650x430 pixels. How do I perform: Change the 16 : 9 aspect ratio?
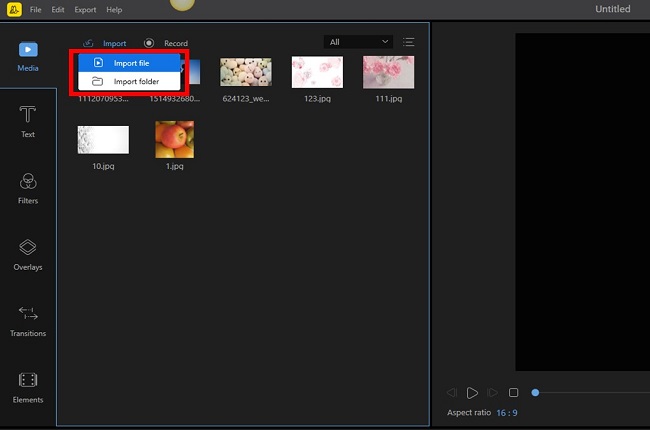point(507,413)
